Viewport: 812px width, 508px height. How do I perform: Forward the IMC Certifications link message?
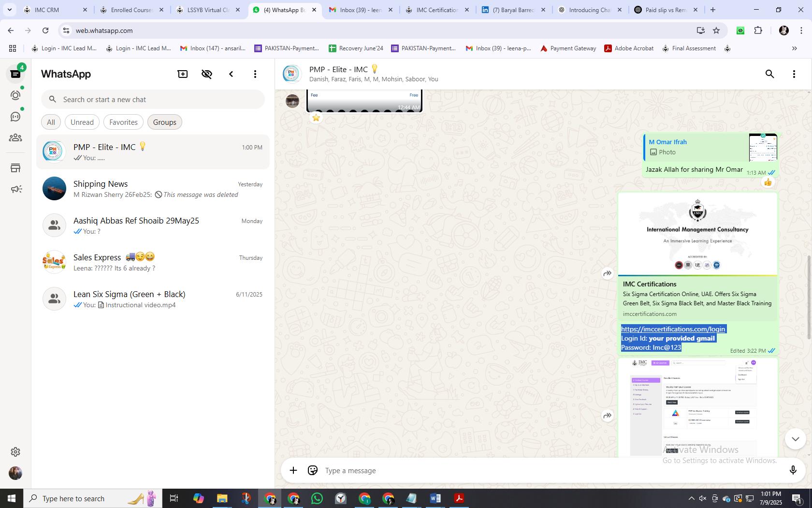608,273
